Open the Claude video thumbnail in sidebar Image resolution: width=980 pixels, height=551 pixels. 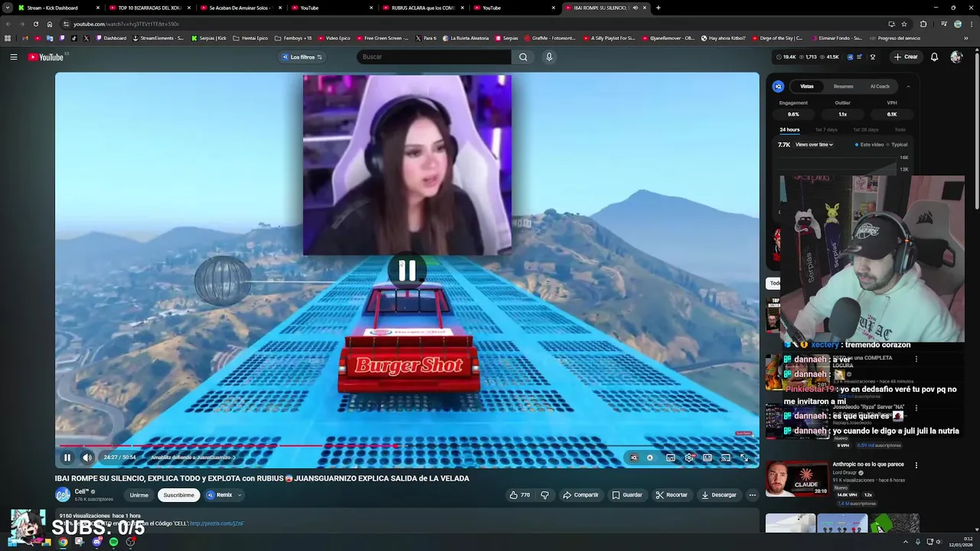pyautogui.click(x=796, y=479)
